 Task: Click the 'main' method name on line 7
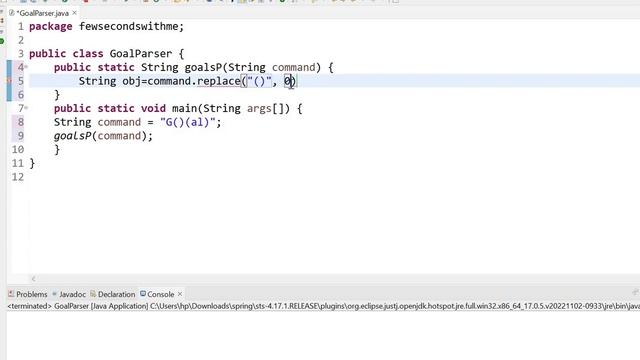[184, 108]
